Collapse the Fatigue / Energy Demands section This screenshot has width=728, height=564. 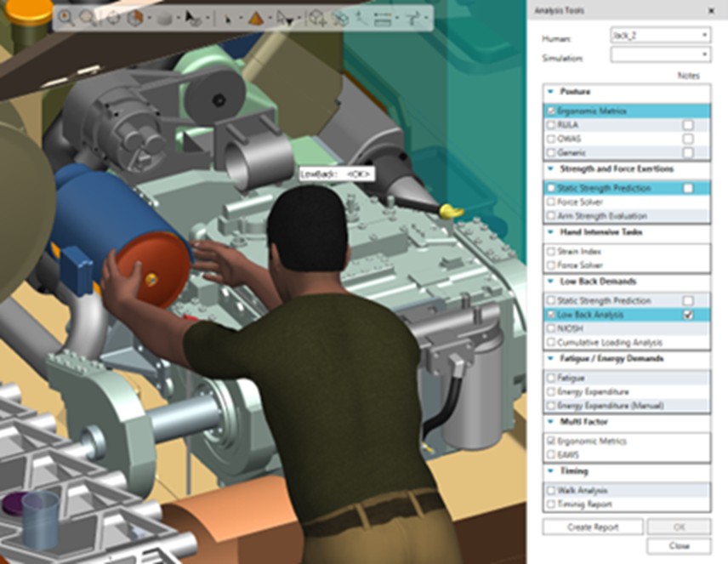click(x=550, y=358)
